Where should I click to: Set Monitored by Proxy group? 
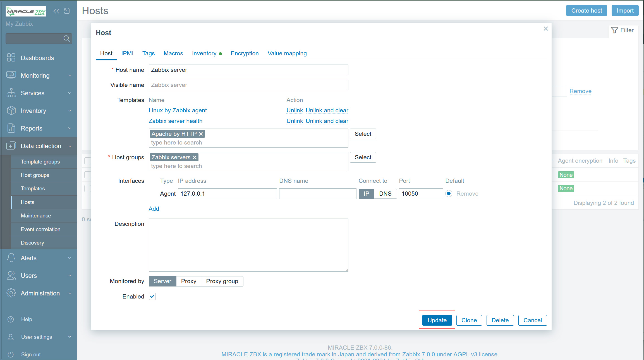(x=222, y=281)
